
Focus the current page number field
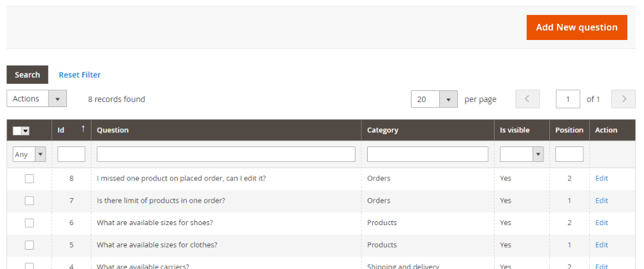[567, 99]
